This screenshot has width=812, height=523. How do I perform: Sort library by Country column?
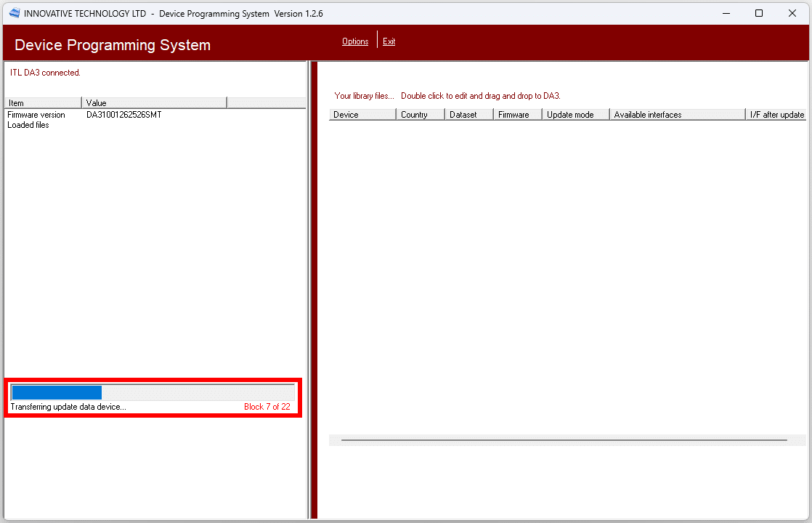tap(420, 115)
